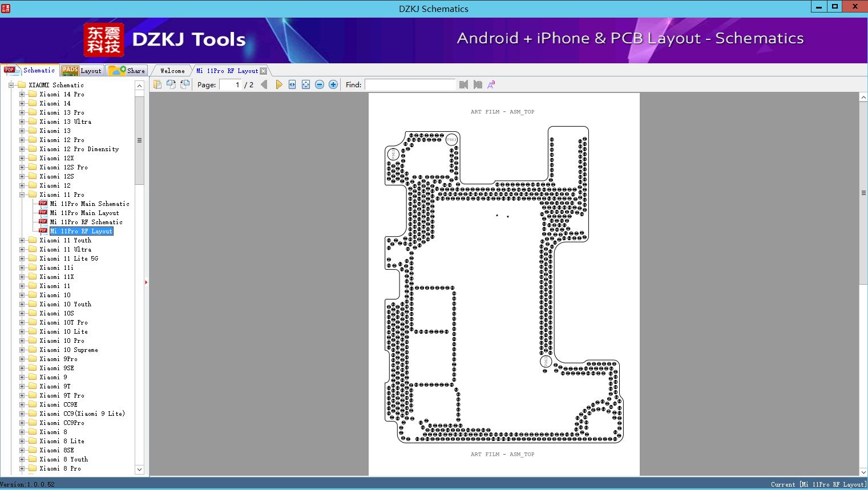Collapse sidebar with red splitter arrow
The height and width of the screenshot is (490, 868).
pyautogui.click(x=146, y=282)
